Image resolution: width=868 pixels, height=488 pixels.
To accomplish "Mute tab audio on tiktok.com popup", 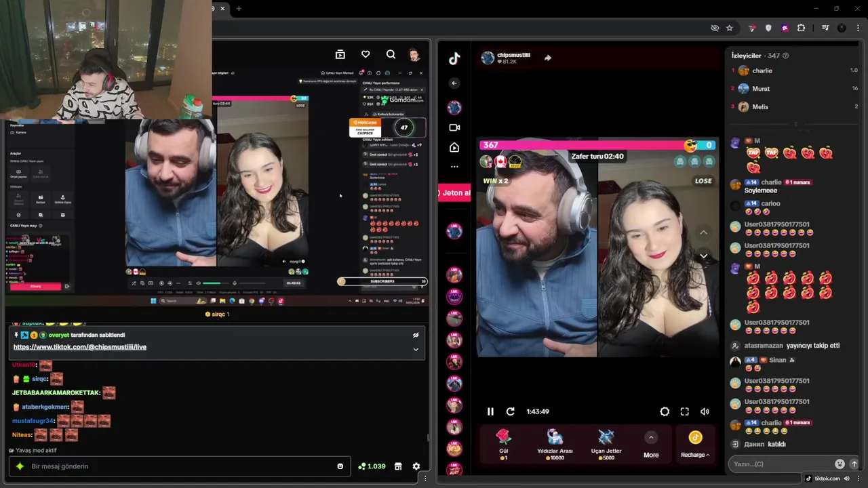I will [847, 479].
